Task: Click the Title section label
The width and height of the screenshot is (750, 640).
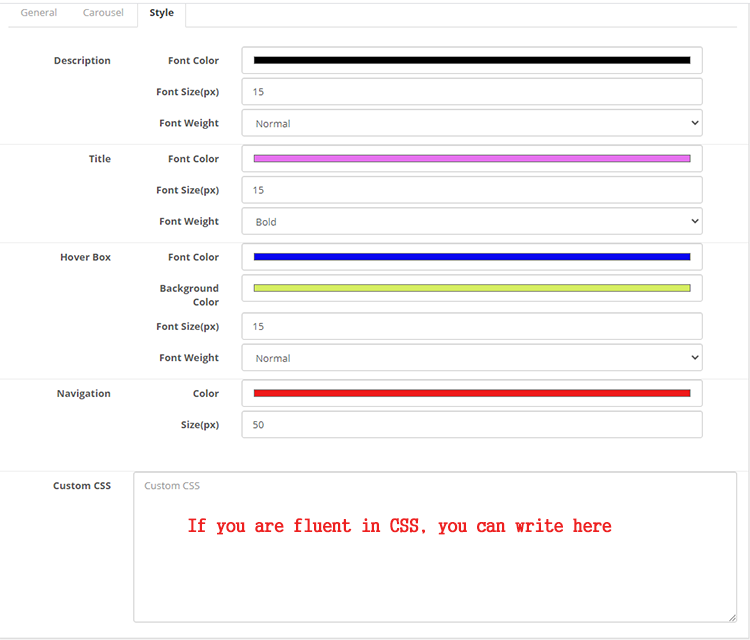Action: pyautogui.click(x=99, y=159)
